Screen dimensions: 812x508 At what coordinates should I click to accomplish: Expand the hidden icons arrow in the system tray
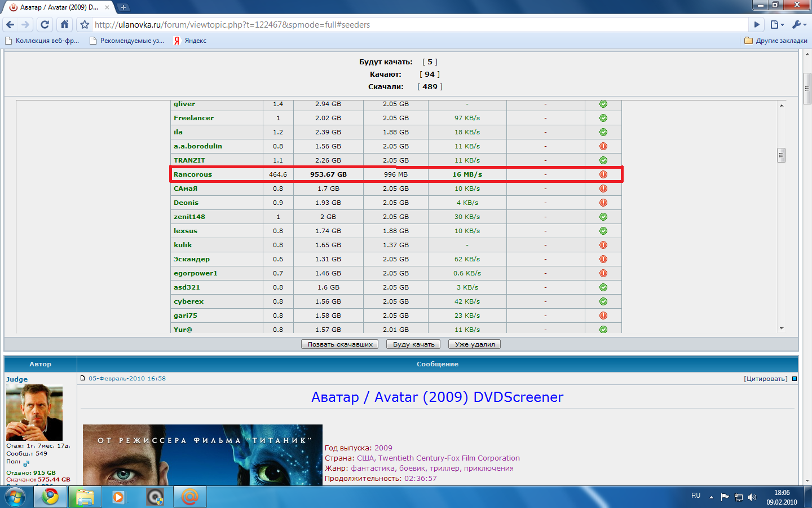point(712,497)
